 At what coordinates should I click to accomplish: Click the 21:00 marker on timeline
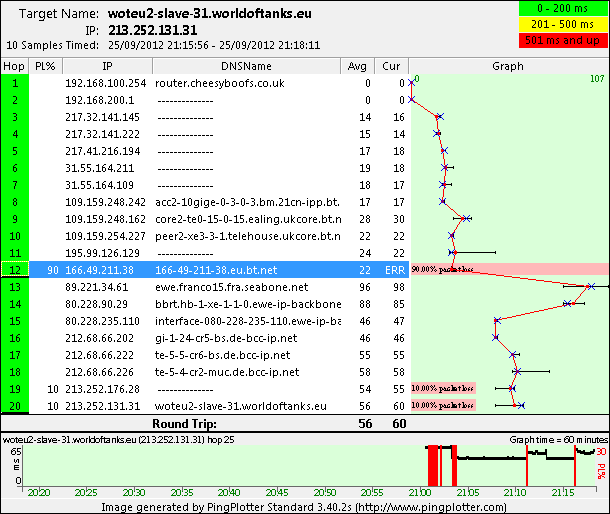click(420, 492)
